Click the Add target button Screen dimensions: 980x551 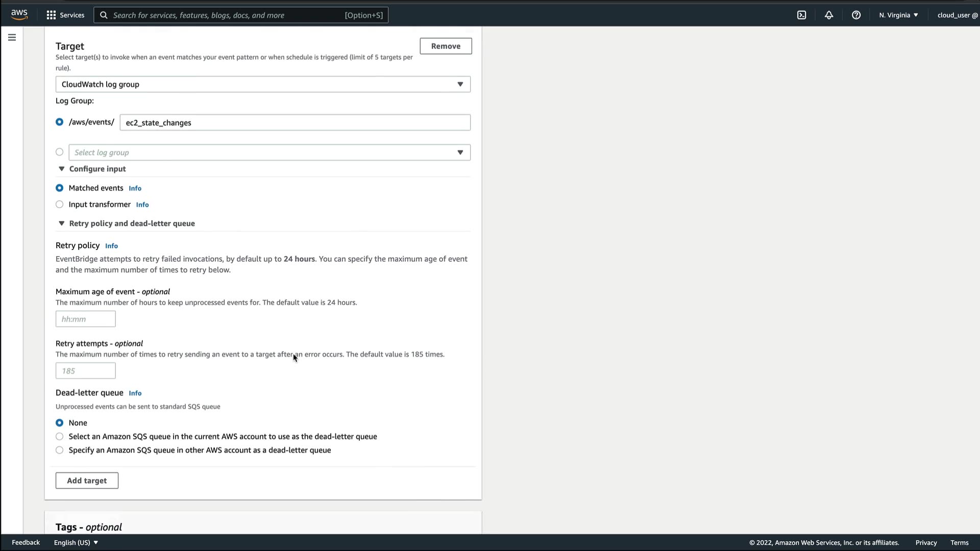point(87,481)
